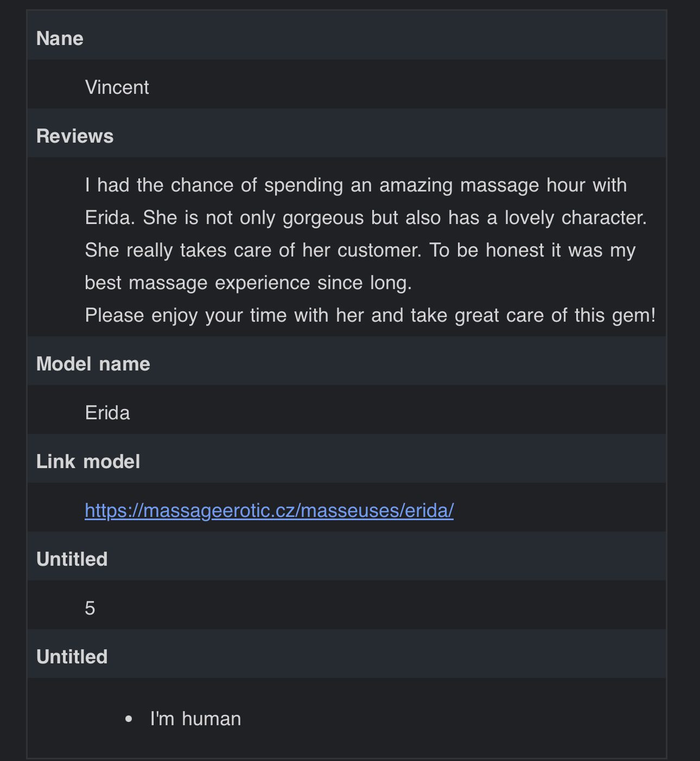This screenshot has width=700, height=761.
Task: Click the review line mentioning Erida
Action: click(366, 218)
